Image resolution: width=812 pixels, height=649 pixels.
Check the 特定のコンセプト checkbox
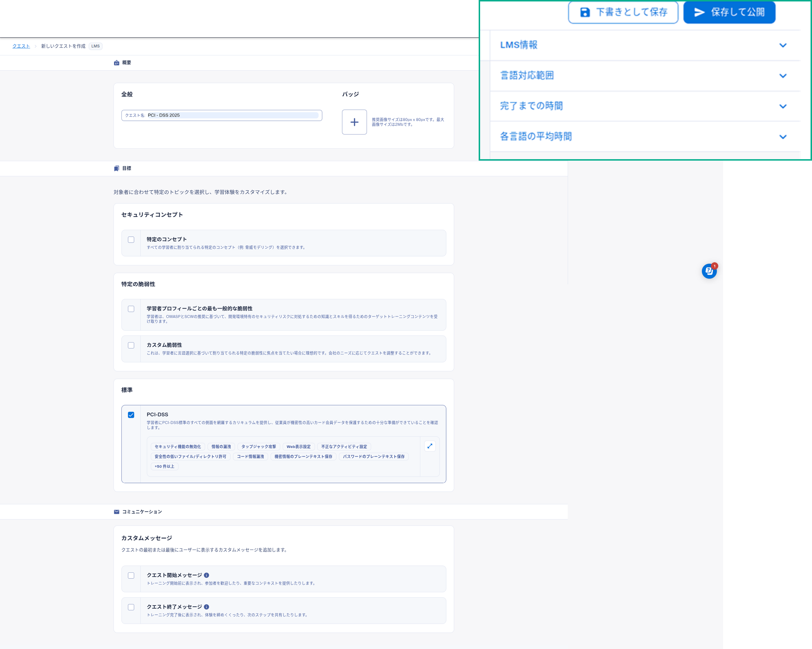pos(131,240)
